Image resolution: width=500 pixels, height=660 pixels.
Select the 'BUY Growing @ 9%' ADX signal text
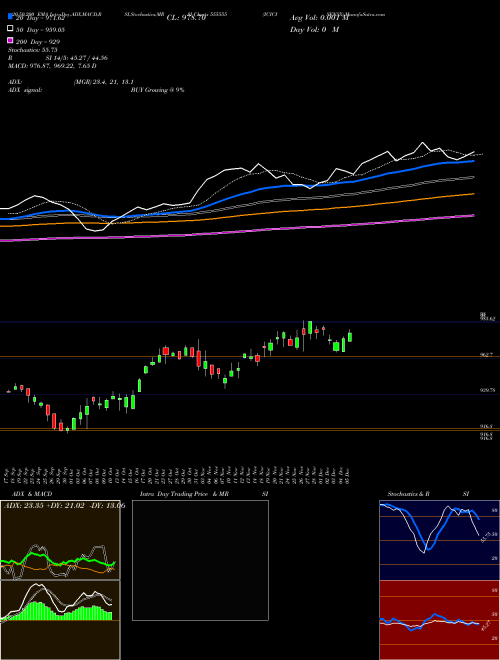pyautogui.click(x=157, y=90)
